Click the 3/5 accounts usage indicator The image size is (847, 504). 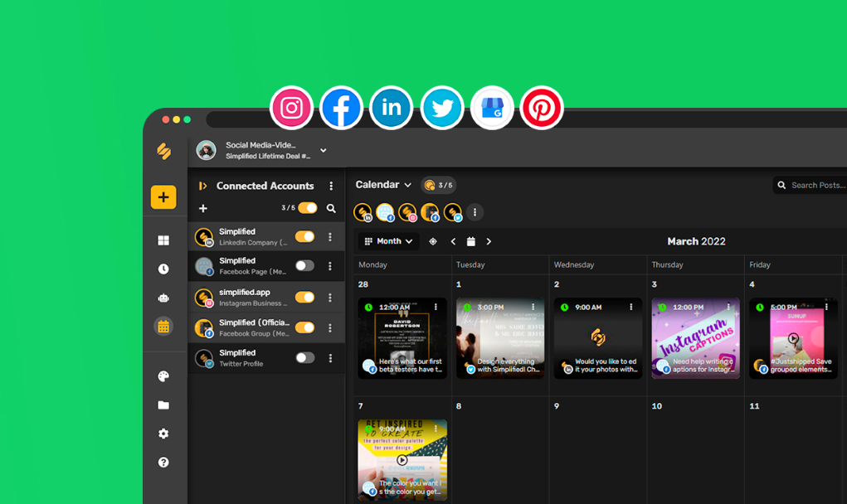pos(438,185)
